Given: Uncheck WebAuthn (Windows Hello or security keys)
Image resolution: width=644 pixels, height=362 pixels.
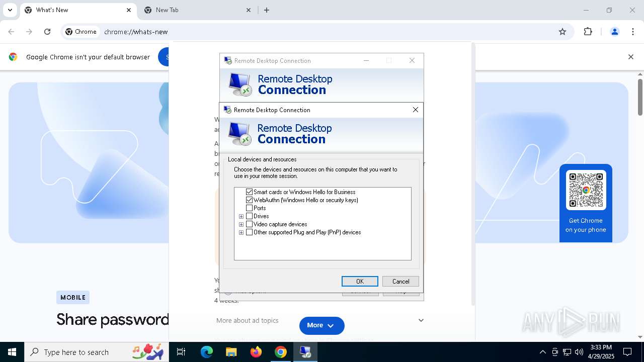Looking at the screenshot, I should pos(249,200).
